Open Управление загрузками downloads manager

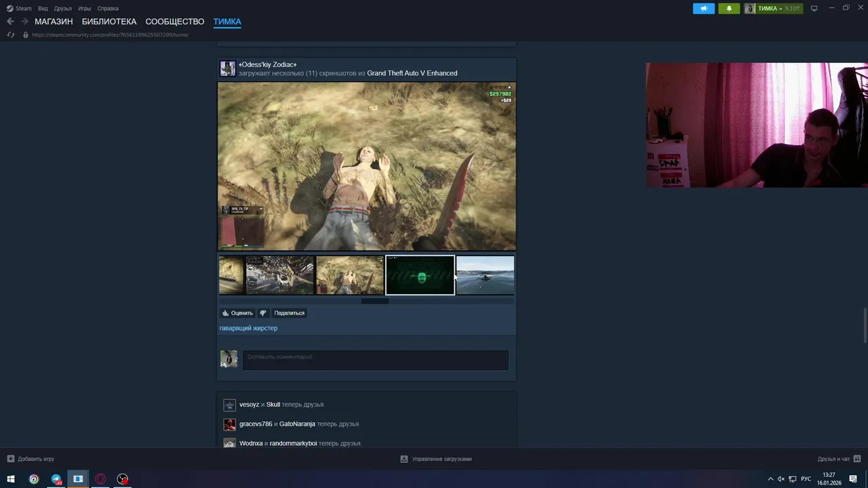436,459
